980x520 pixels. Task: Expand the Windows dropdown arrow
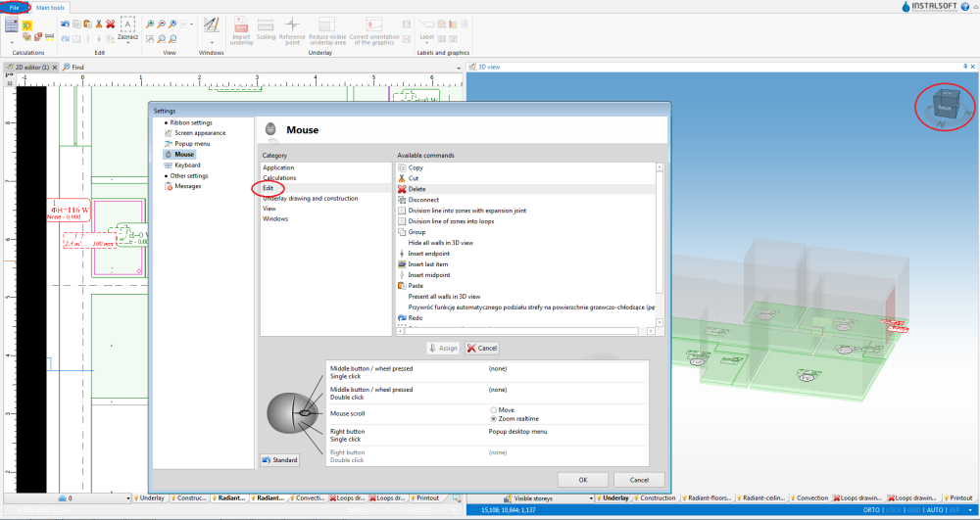pos(212,42)
